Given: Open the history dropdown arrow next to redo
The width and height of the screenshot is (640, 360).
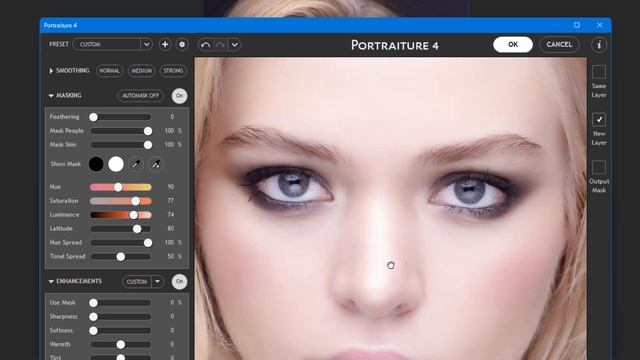Looking at the screenshot, I should pyautogui.click(x=235, y=44).
